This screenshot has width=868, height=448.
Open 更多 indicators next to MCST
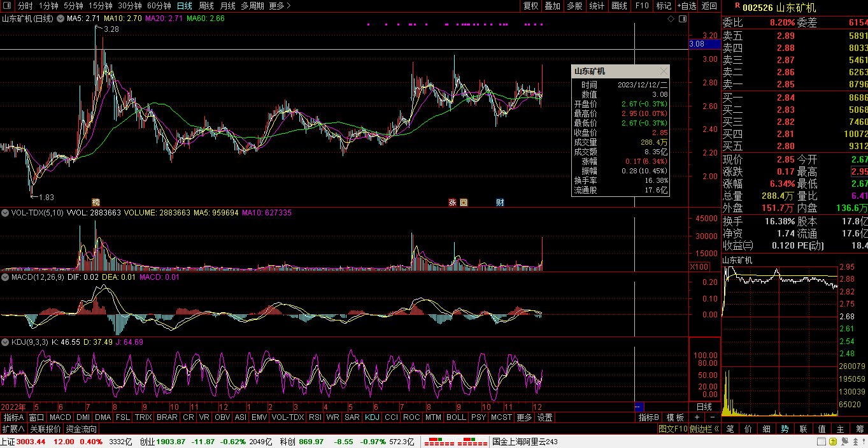point(523,417)
